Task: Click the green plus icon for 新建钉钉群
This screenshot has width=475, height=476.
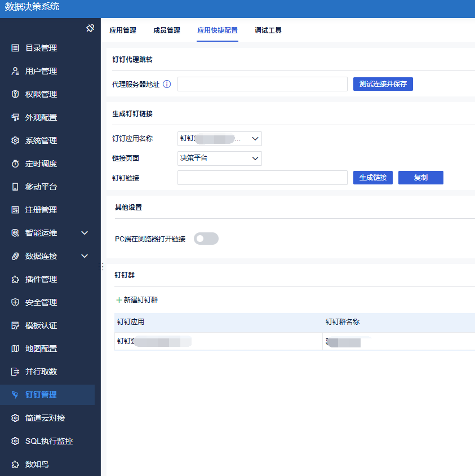Action: click(x=119, y=300)
